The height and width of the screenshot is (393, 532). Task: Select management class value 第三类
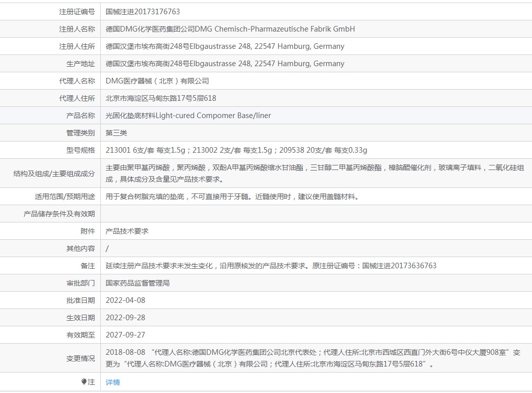pos(117,133)
